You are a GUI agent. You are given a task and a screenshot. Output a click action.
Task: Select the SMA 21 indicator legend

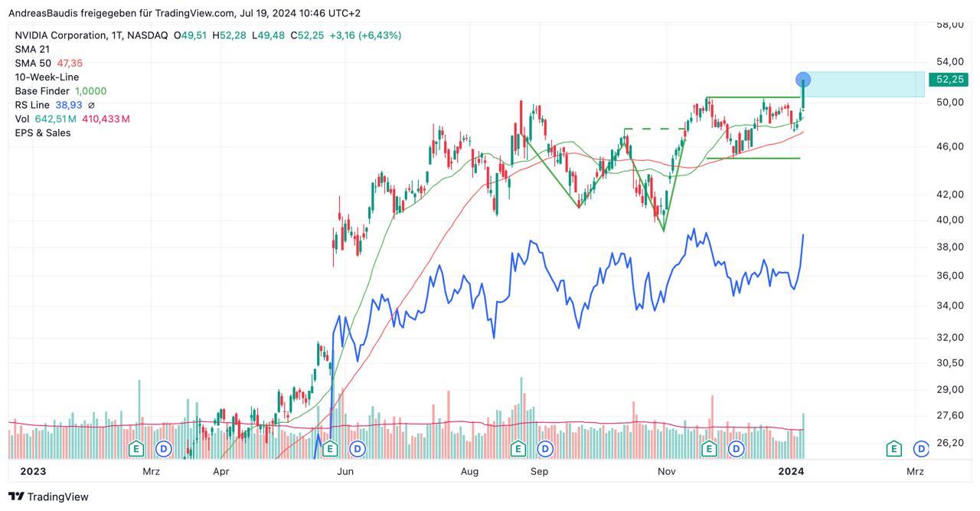pyautogui.click(x=32, y=49)
